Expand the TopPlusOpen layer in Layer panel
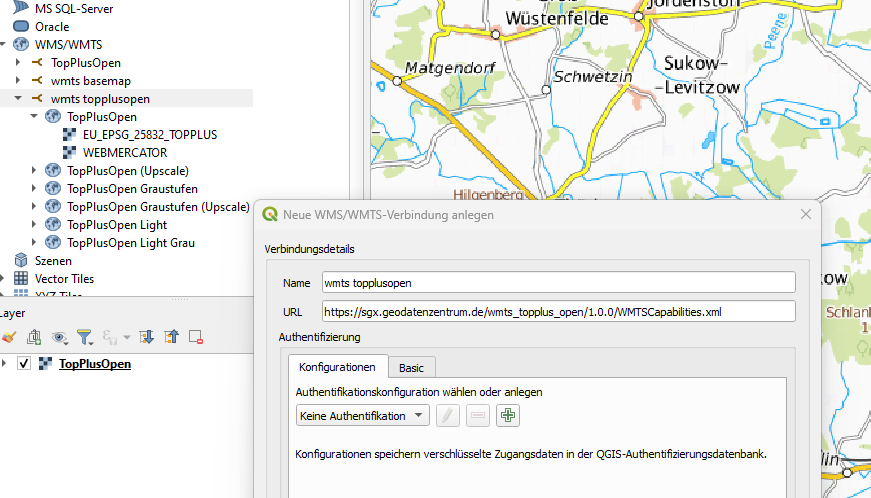871x498 pixels. click(x=4, y=364)
